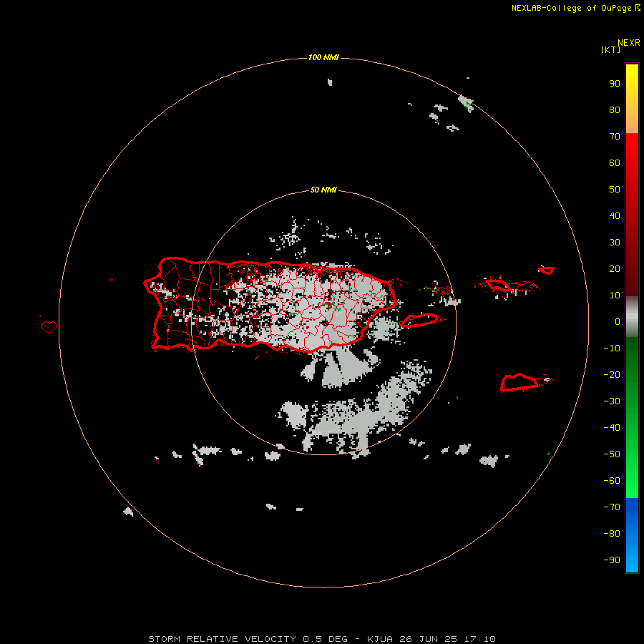Click the 20 value on velocity scale
Screen dimensions: 644x644
click(615, 268)
